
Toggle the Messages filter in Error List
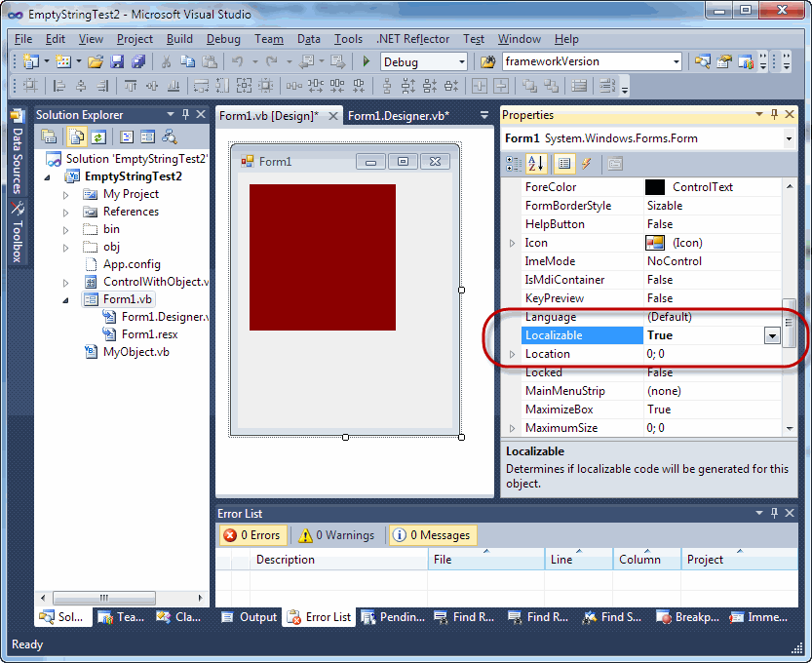(431, 535)
